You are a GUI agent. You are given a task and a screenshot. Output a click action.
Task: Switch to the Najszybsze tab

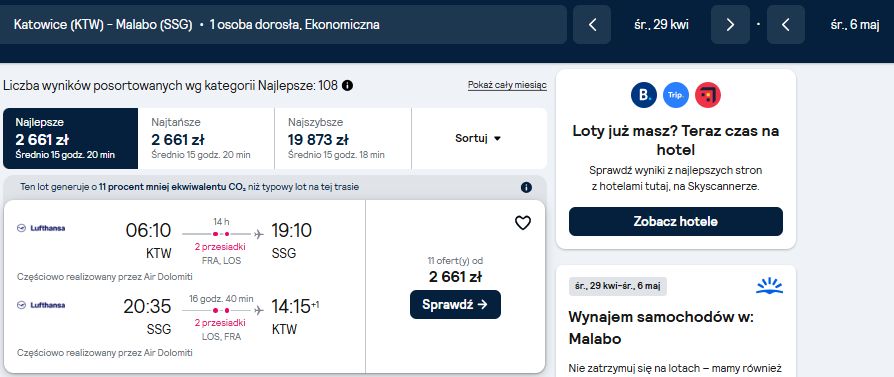[343, 139]
